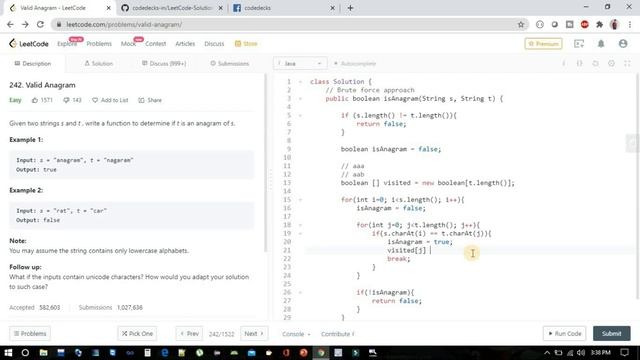Click the code editor vertical scrollbar
640x360 pixels.
click(x=638, y=187)
